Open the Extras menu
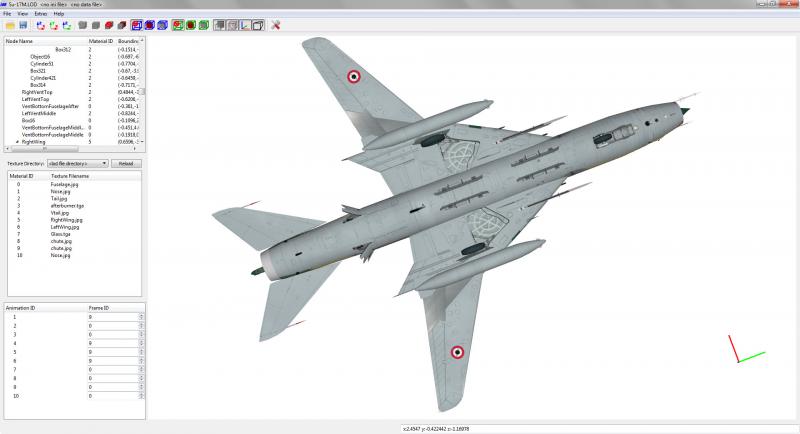This screenshot has width=800, height=434. click(40, 14)
